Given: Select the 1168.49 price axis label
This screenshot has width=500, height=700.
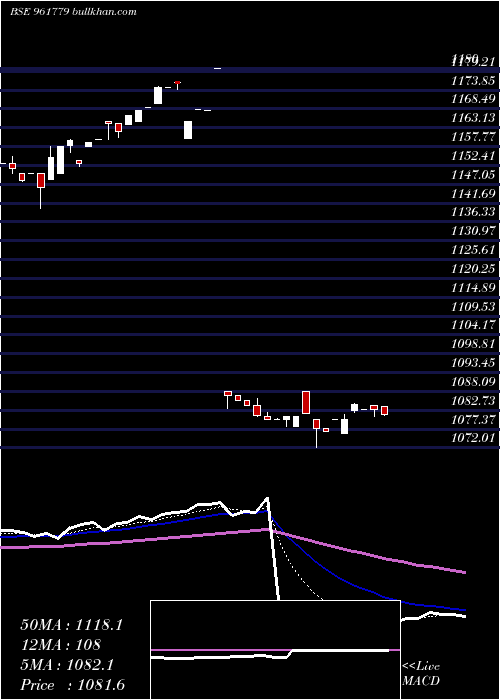Looking at the screenshot, I should (473, 100).
